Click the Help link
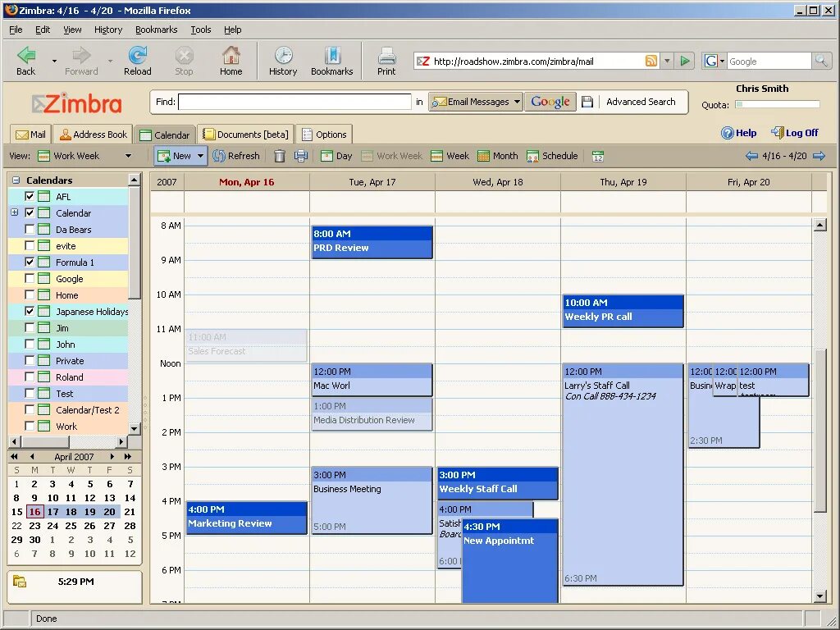This screenshot has height=630, width=840. (x=739, y=133)
